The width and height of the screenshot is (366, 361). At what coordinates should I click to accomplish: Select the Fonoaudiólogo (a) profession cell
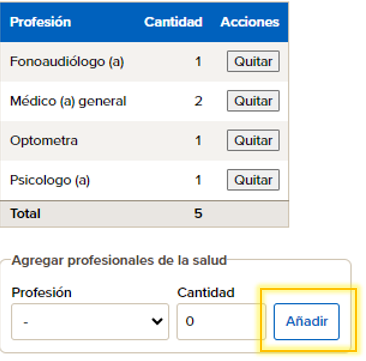67,62
